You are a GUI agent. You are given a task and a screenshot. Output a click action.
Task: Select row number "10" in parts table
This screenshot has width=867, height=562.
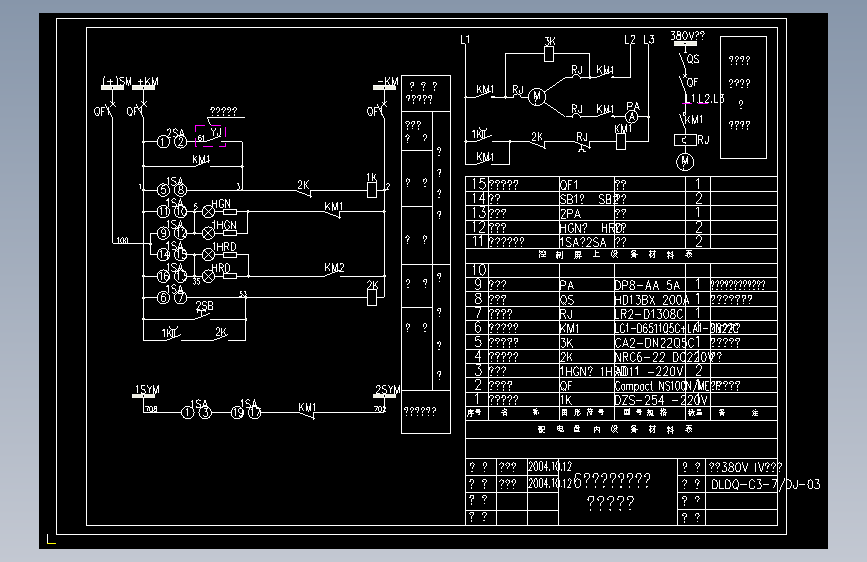pos(479,270)
